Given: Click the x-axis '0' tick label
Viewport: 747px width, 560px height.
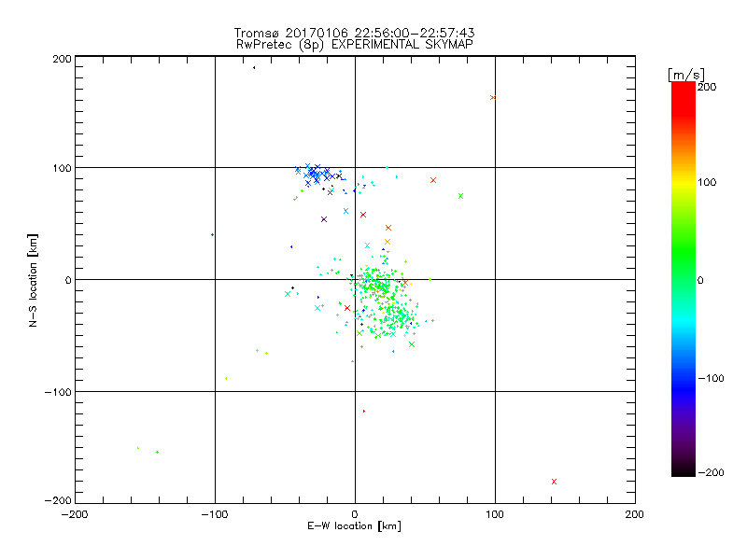Looking at the screenshot, I should (355, 514).
